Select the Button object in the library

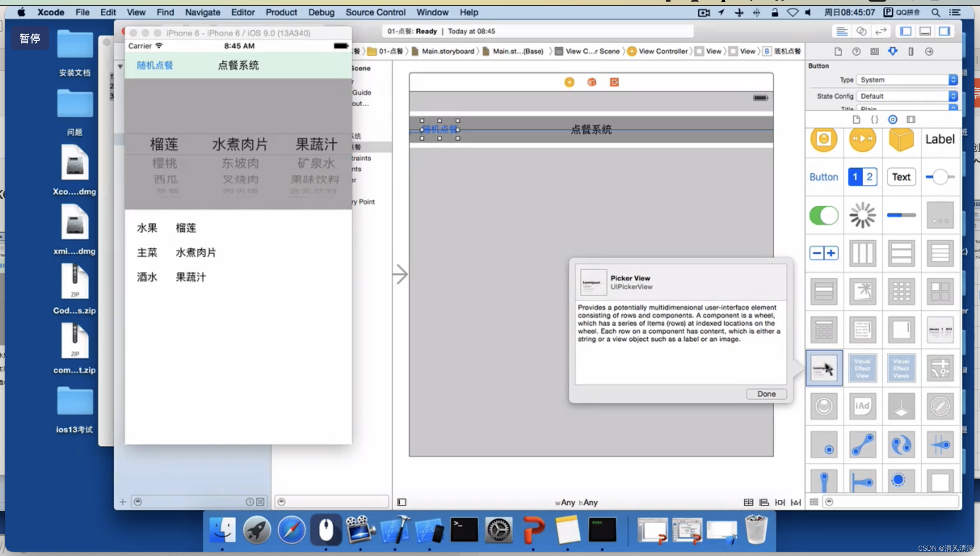click(x=824, y=177)
